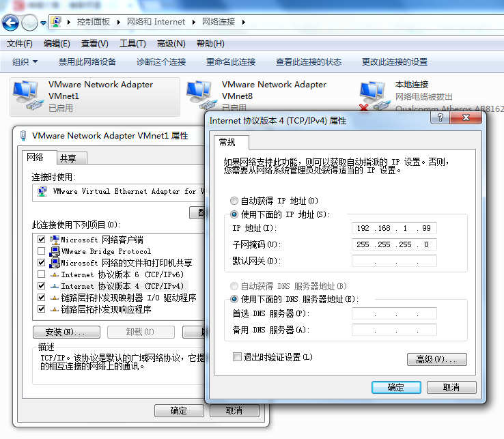Click 禁用此网络设备 toolbar command
Screen dimensions: 504x439
click(x=87, y=61)
